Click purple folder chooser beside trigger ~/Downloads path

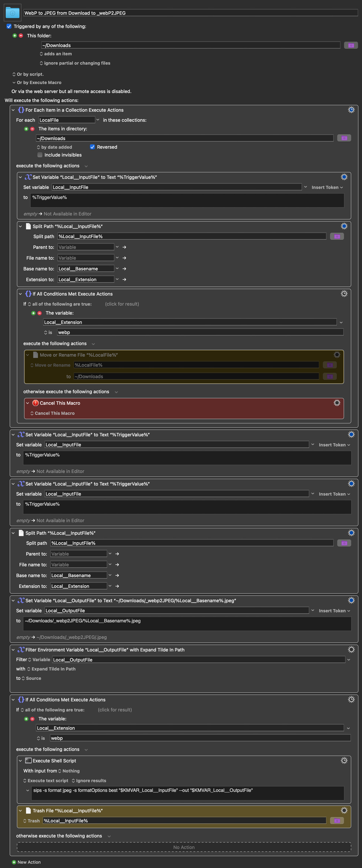click(x=351, y=45)
